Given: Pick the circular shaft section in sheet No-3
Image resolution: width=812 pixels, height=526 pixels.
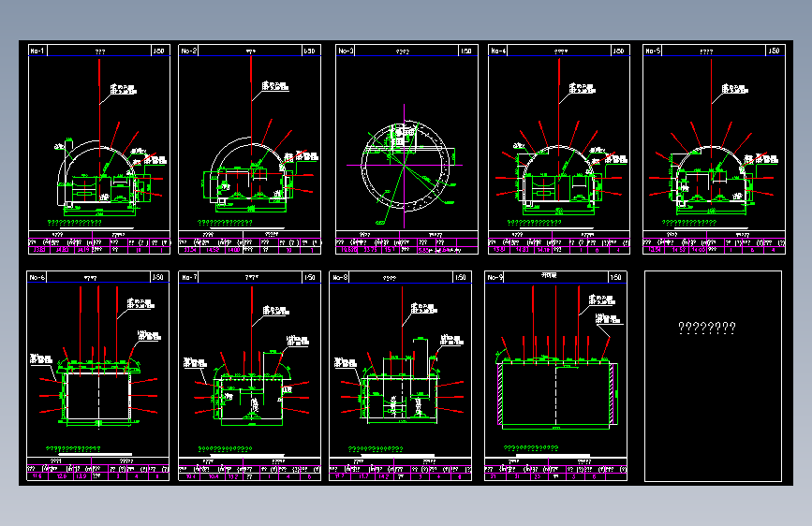Looking at the screenshot, I should 405,166.
